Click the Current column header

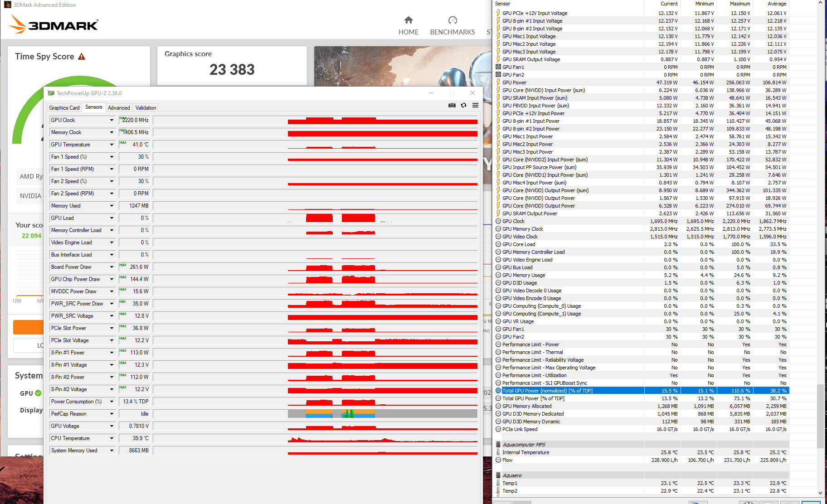point(662,4)
